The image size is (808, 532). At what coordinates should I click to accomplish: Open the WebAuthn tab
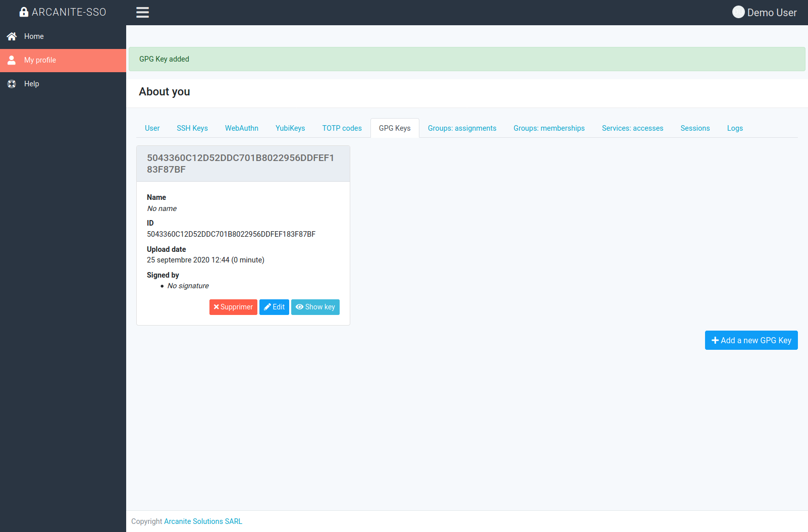click(242, 128)
